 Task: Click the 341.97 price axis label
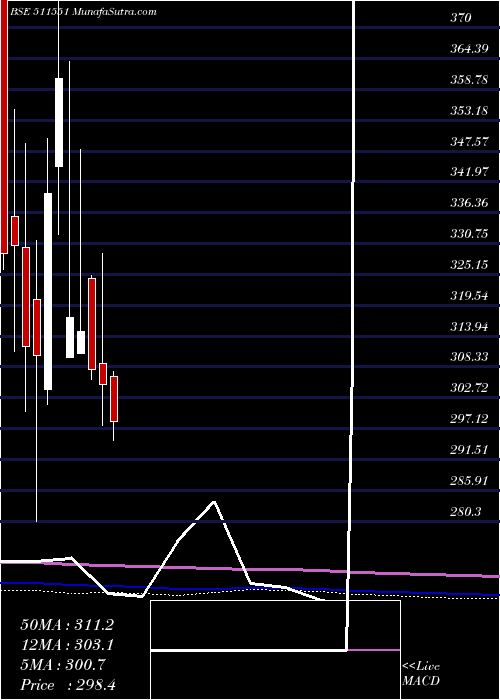pyautogui.click(x=469, y=172)
